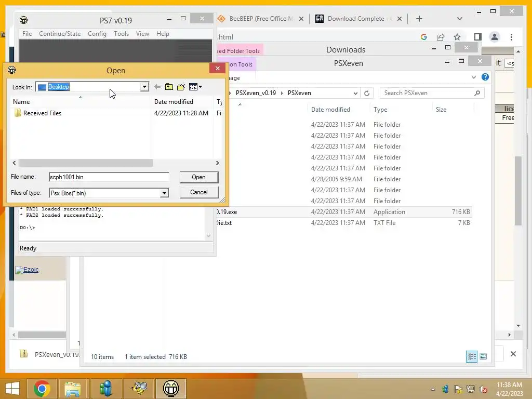Open the Tools menu in PS7
This screenshot has width=532, height=399.
tap(121, 34)
